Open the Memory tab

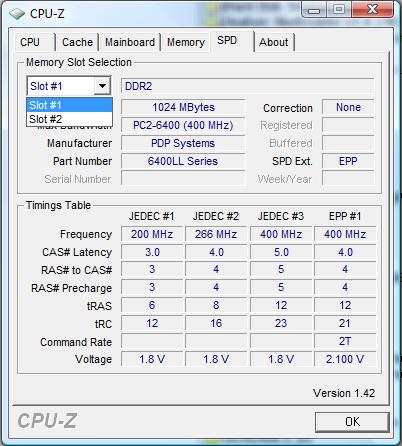coord(186,42)
